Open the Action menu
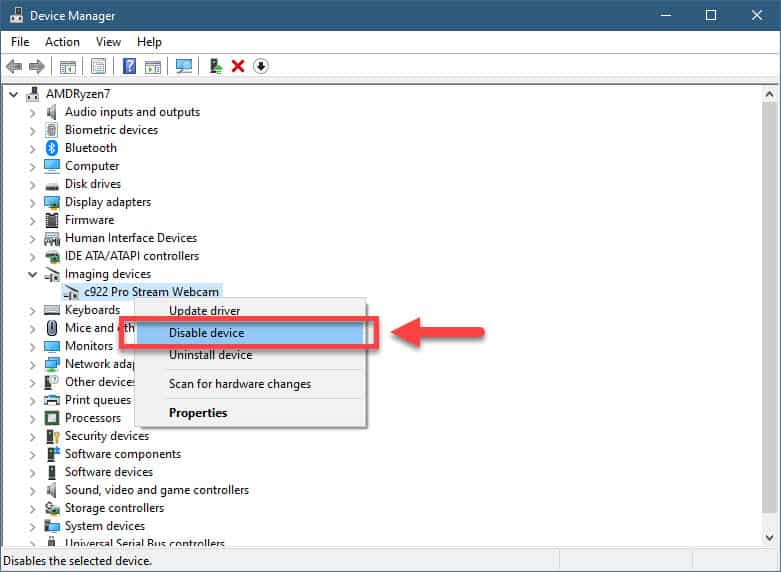 (x=62, y=42)
